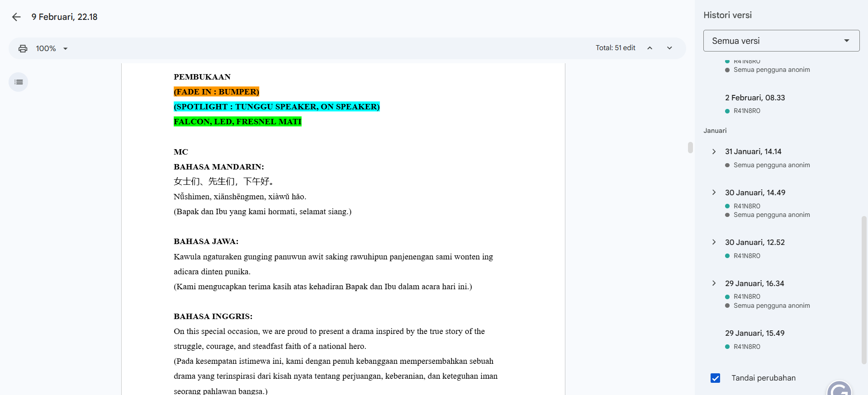This screenshot has height=395, width=868.
Task: Click the document page scrollbar thumb
Action: pyautogui.click(x=690, y=148)
